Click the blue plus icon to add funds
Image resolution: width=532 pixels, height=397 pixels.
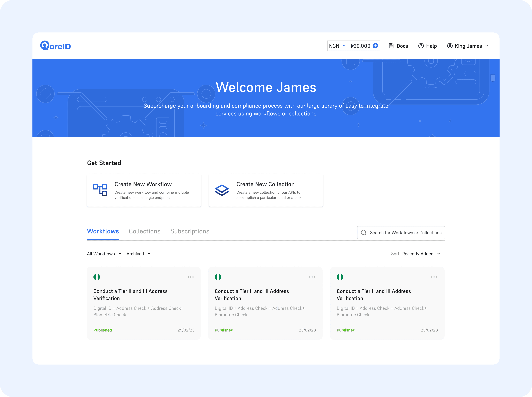click(x=375, y=46)
